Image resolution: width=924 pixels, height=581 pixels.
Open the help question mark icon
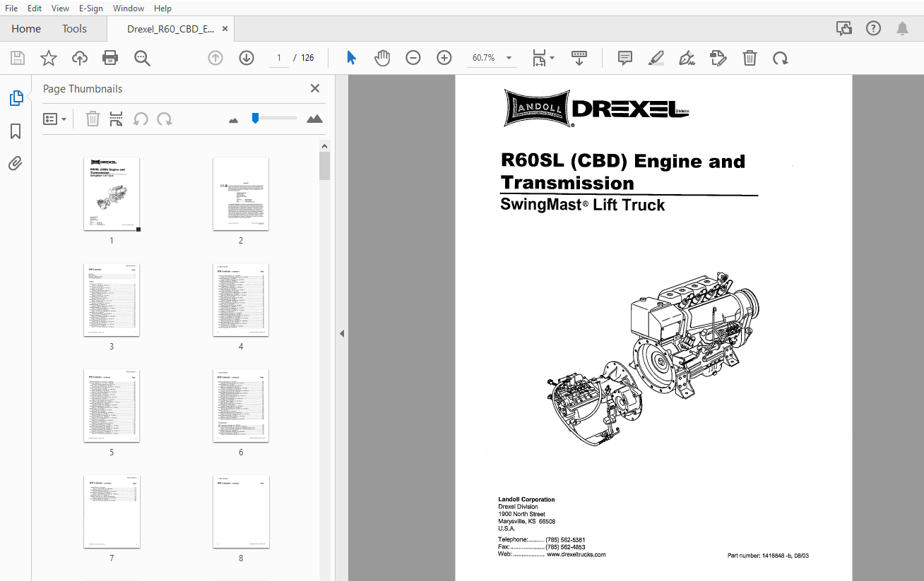tap(873, 29)
